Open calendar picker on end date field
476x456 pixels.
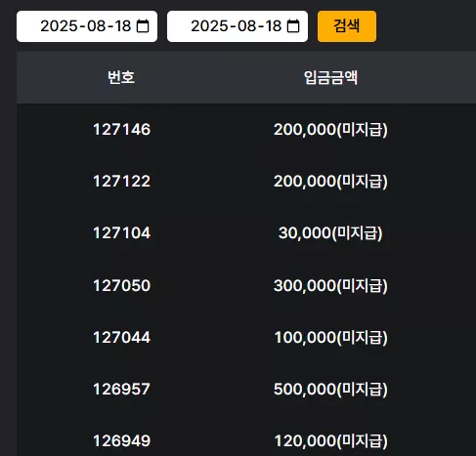(x=293, y=26)
